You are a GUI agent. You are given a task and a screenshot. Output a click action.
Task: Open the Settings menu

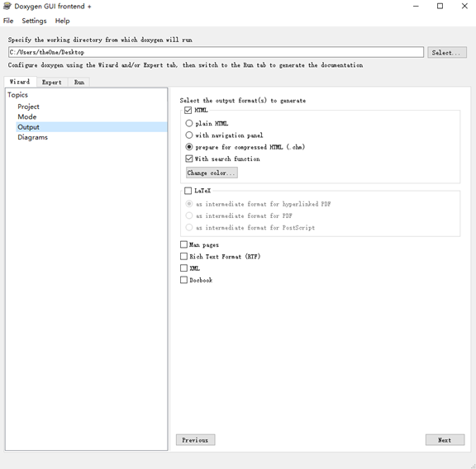pyautogui.click(x=34, y=21)
